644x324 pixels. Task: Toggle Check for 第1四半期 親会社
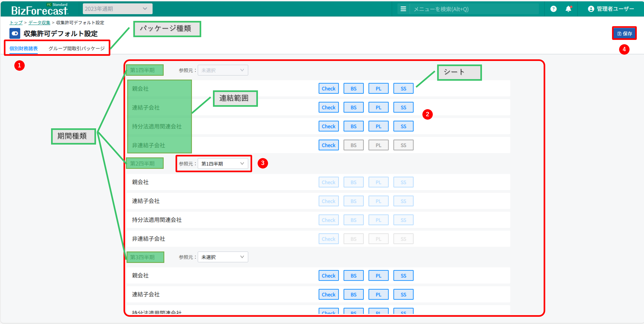328,89
